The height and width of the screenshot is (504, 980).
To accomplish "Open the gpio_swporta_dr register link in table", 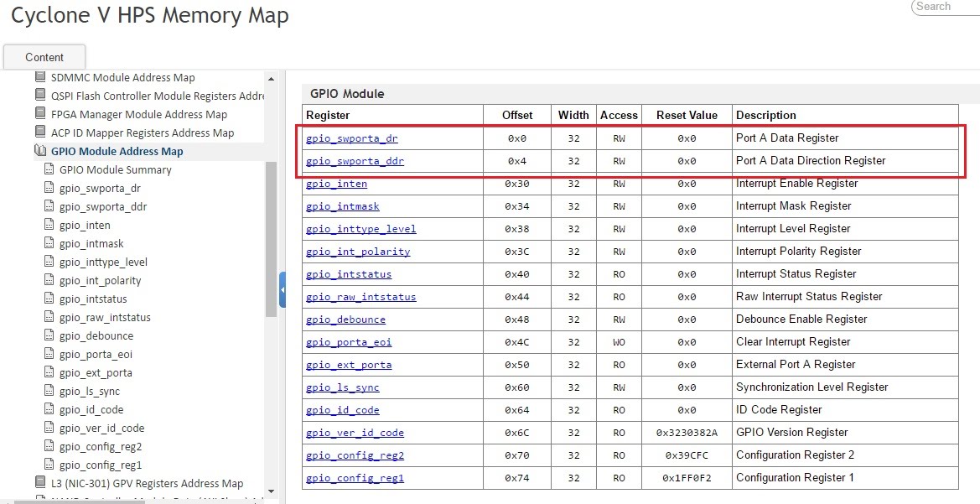I will point(351,138).
